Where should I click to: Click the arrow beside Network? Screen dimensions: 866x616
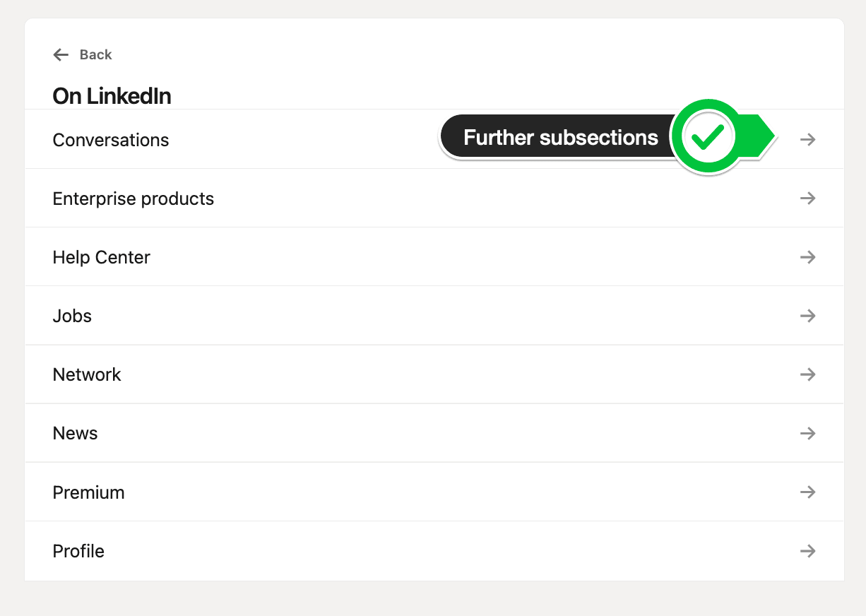point(808,374)
